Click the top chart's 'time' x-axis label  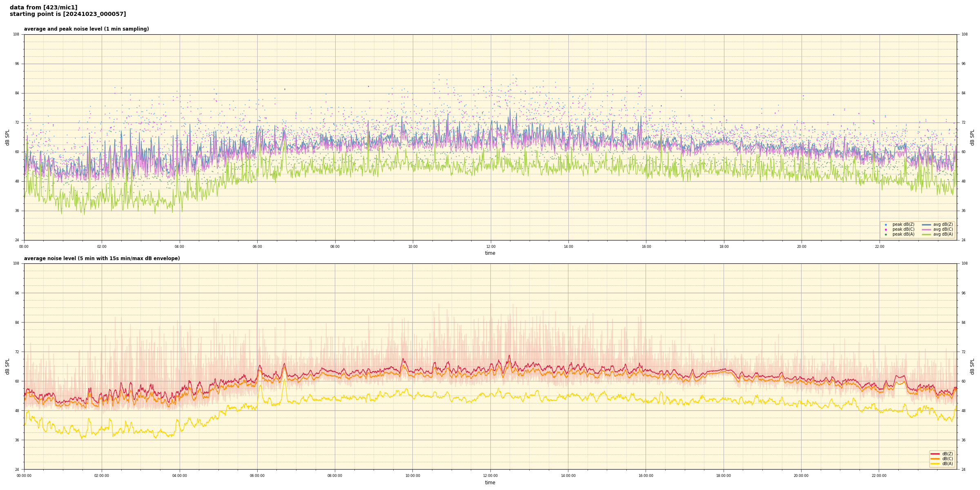490,253
